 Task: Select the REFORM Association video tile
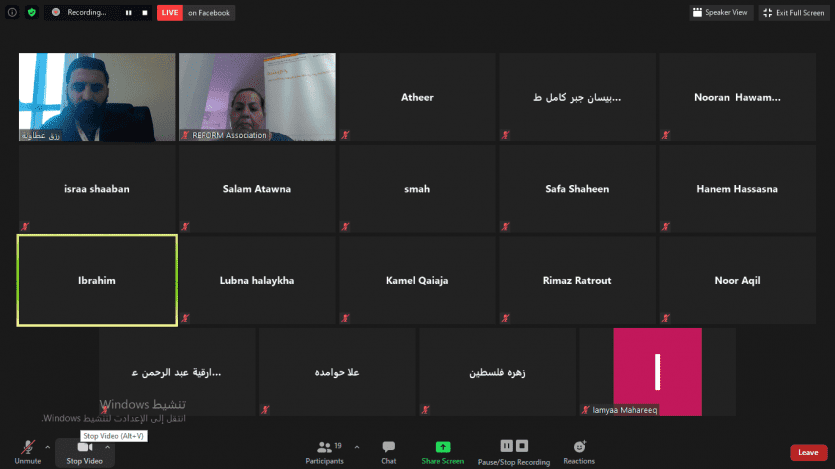[x=257, y=96]
